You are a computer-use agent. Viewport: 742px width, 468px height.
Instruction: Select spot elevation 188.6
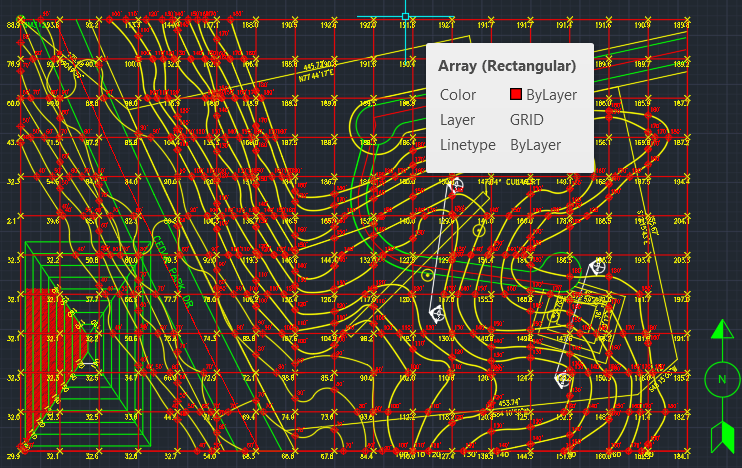pyautogui.click(x=290, y=64)
